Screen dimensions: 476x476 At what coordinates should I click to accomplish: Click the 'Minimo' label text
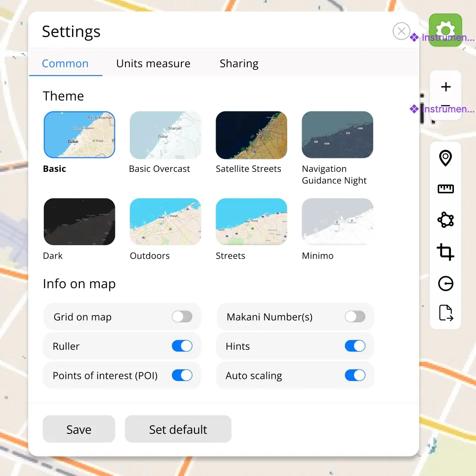point(318,256)
